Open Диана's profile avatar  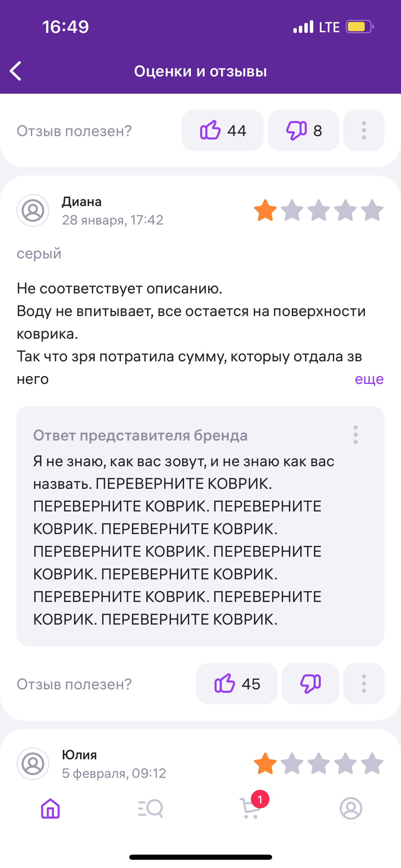[33, 210]
